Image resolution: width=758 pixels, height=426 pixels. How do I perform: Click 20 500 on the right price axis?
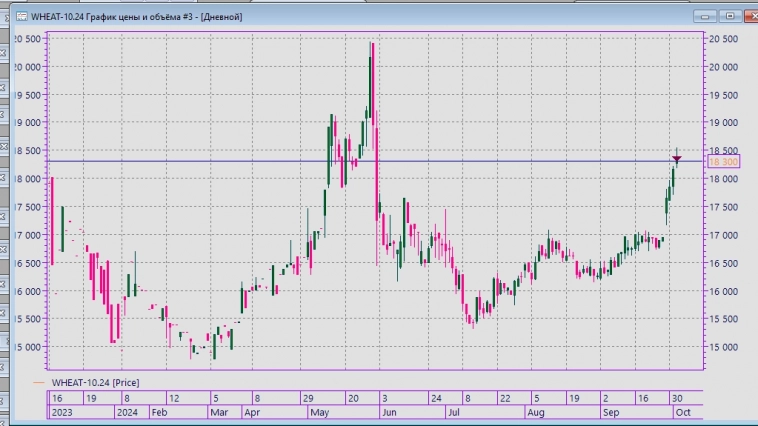(x=723, y=38)
